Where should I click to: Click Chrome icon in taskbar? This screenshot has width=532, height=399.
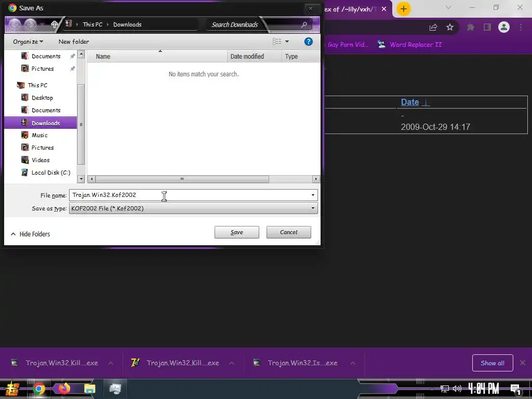pos(38,389)
